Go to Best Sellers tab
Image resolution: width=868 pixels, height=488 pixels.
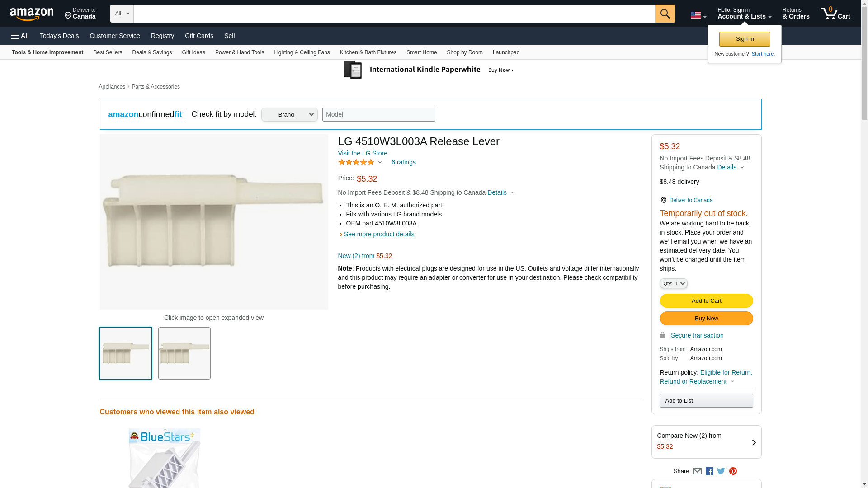point(108,52)
